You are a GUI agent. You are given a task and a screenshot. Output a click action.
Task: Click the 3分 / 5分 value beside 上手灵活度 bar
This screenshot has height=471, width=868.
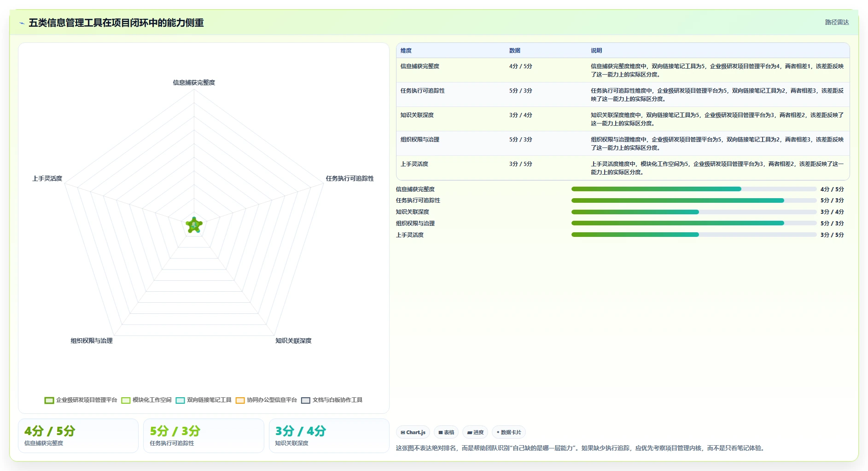click(832, 235)
